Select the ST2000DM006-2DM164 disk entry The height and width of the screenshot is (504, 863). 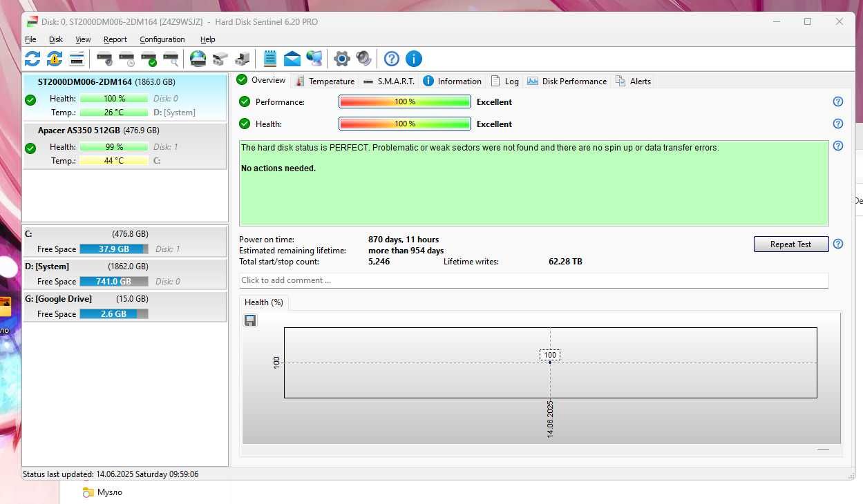click(x=124, y=97)
